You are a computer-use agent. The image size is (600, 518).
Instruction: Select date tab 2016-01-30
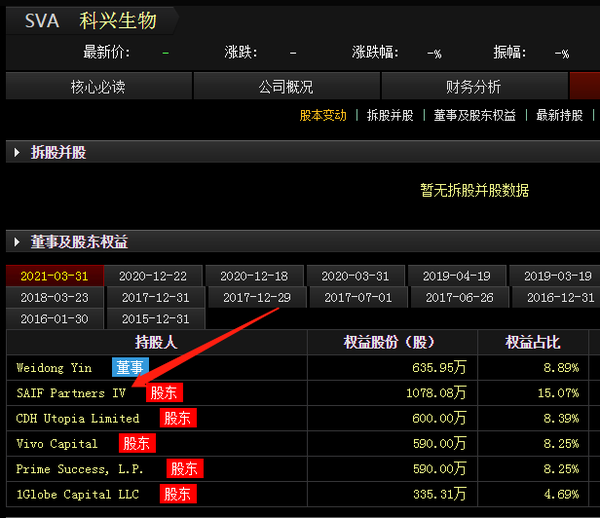(54, 319)
